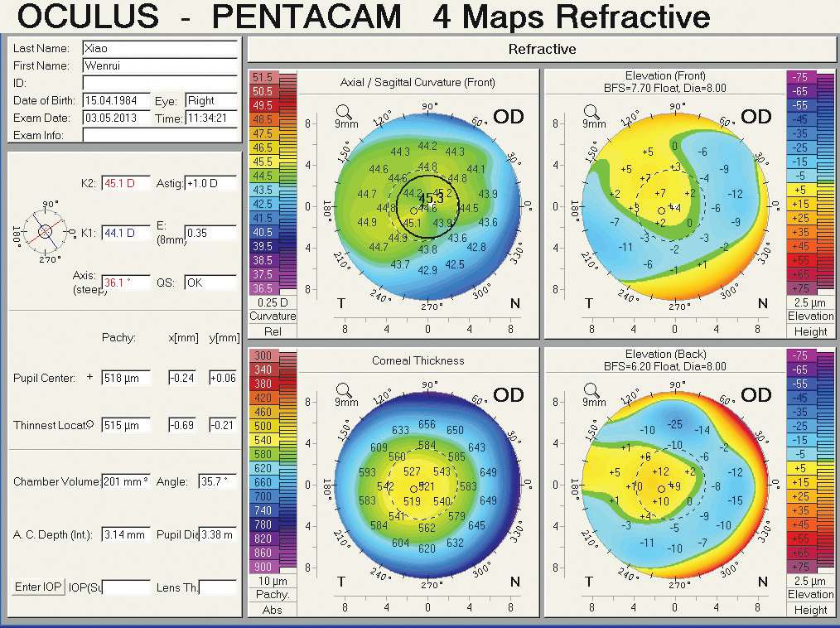Click the Elevation (Back) map title
The height and width of the screenshot is (628, 840).
665,355
